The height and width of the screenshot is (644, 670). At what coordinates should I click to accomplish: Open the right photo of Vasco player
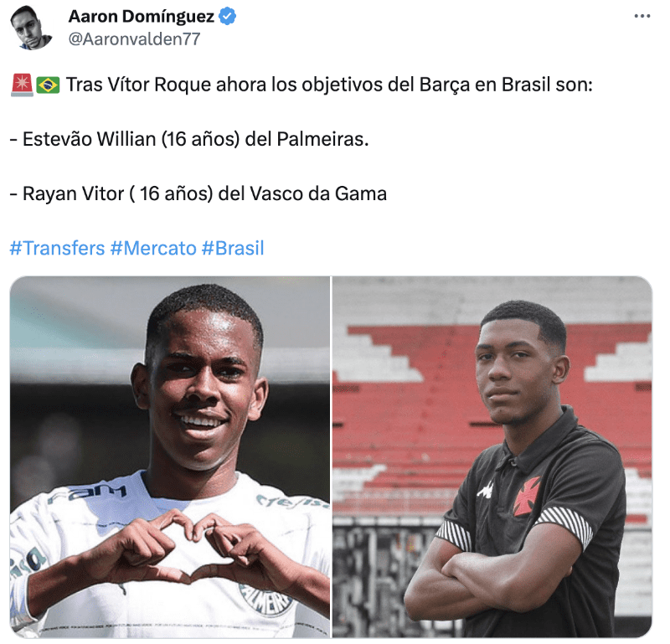point(492,456)
